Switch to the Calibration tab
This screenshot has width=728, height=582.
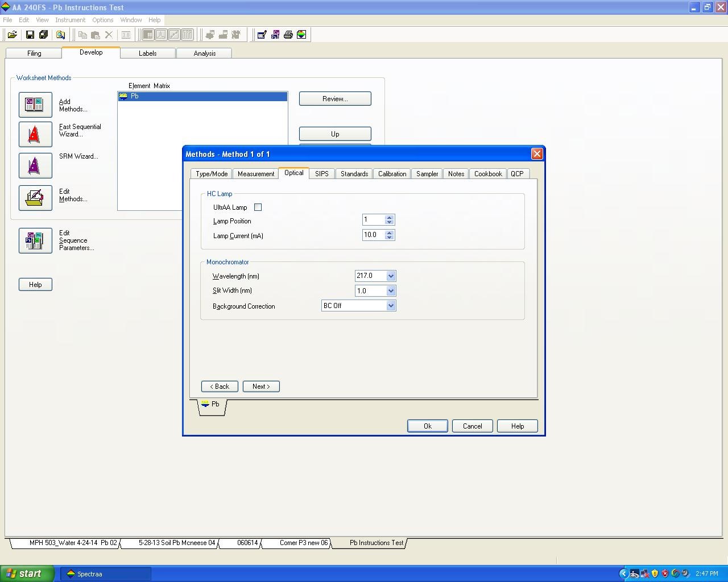pyautogui.click(x=392, y=174)
